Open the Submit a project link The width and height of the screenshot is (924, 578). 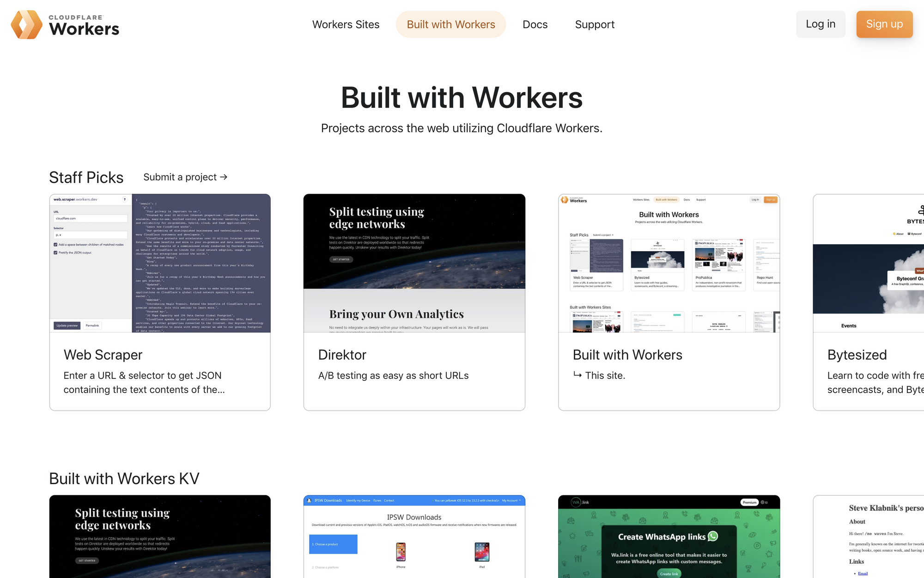pos(184,177)
